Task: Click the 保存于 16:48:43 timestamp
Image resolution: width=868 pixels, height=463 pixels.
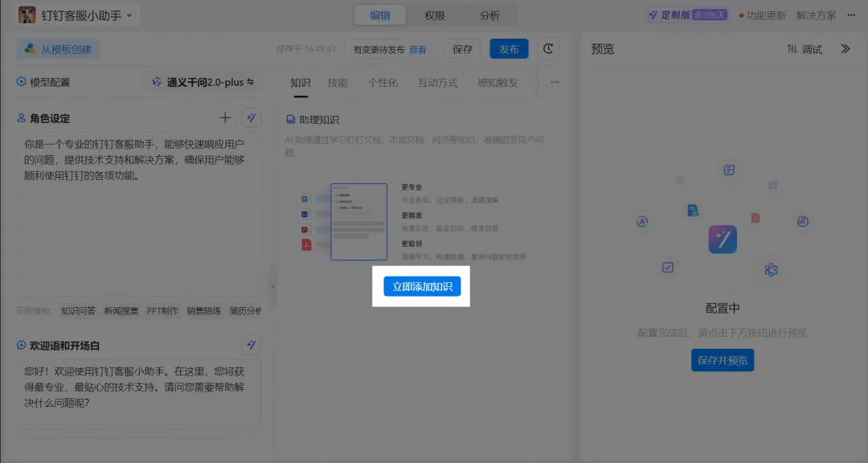Action: coord(305,49)
